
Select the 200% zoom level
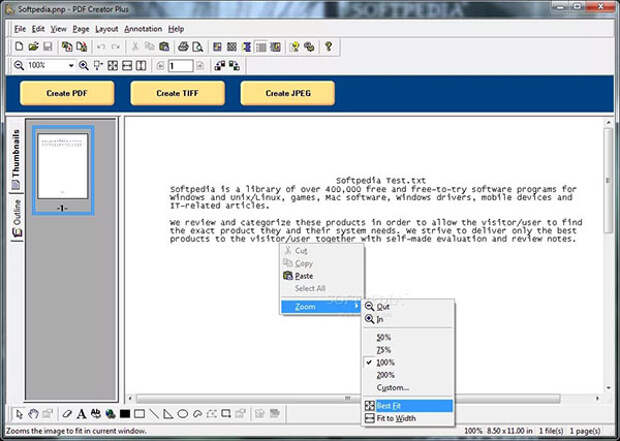tap(385, 374)
